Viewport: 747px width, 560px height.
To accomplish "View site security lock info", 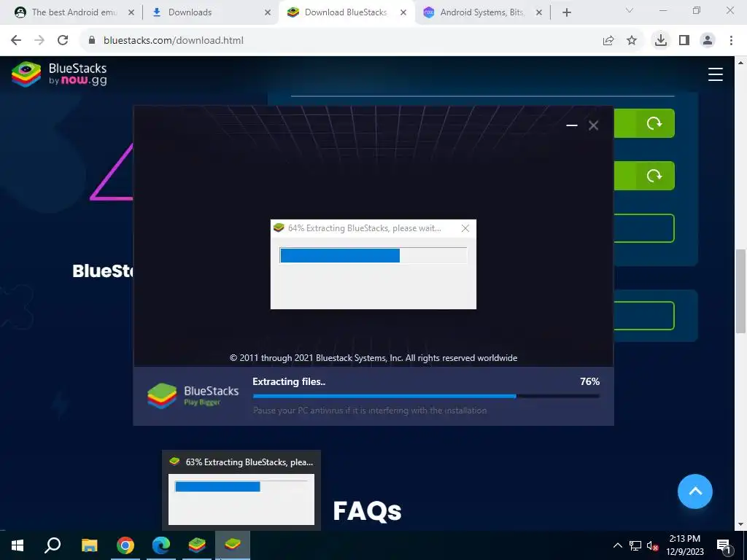I will 92,41.
